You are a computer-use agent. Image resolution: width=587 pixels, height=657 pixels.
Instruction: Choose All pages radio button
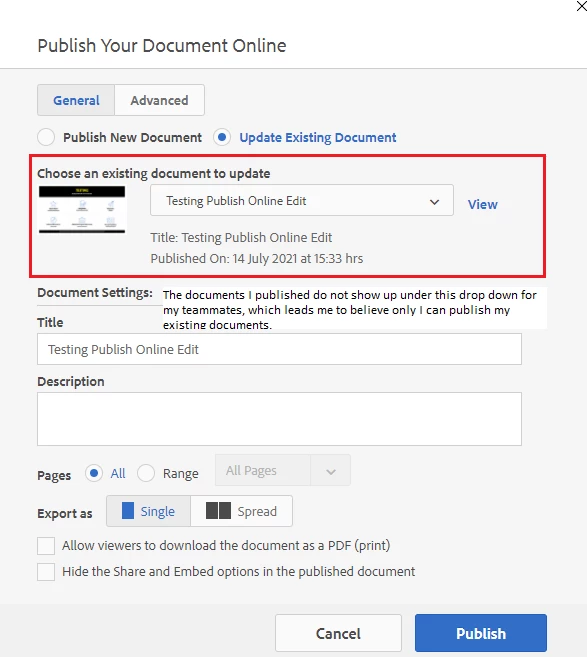tap(94, 473)
